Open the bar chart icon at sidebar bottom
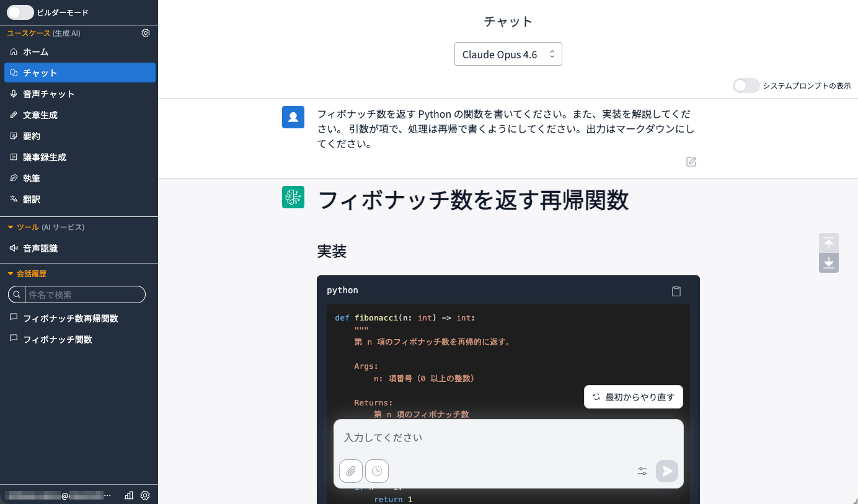Screen dimensions: 858x504 [x=129, y=495]
